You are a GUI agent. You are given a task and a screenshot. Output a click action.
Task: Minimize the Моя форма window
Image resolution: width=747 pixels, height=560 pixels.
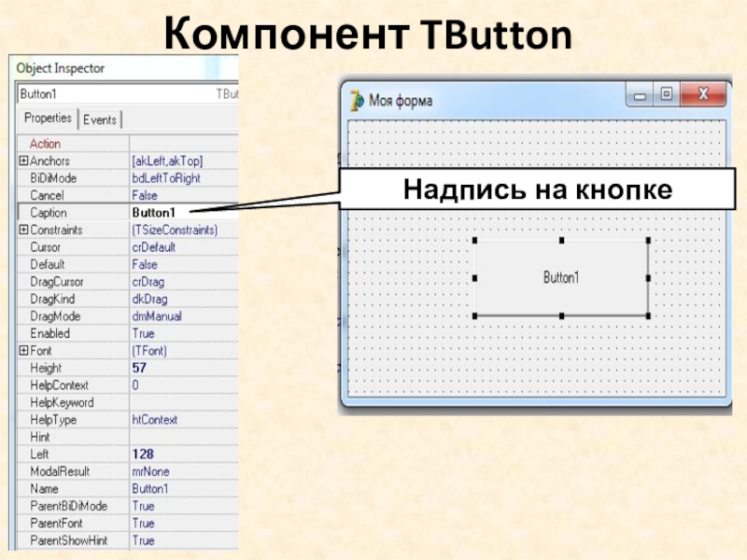(x=640, y=95)
